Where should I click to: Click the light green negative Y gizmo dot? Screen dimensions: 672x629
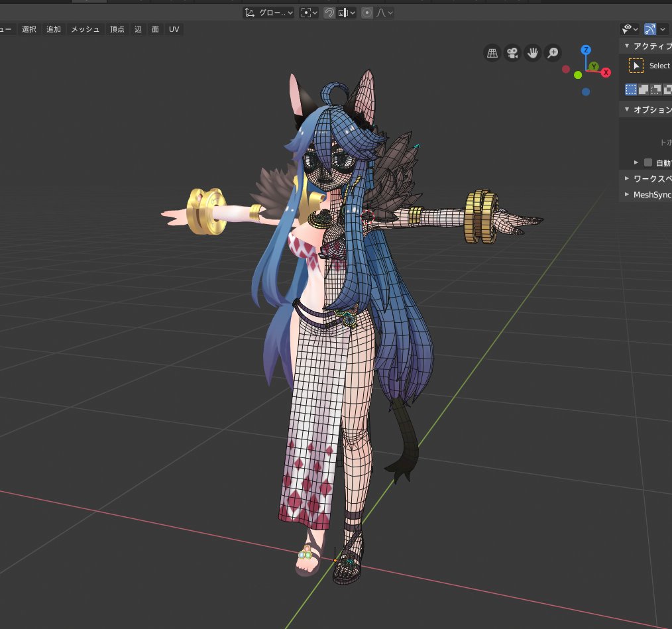click(x=578, y=75)
